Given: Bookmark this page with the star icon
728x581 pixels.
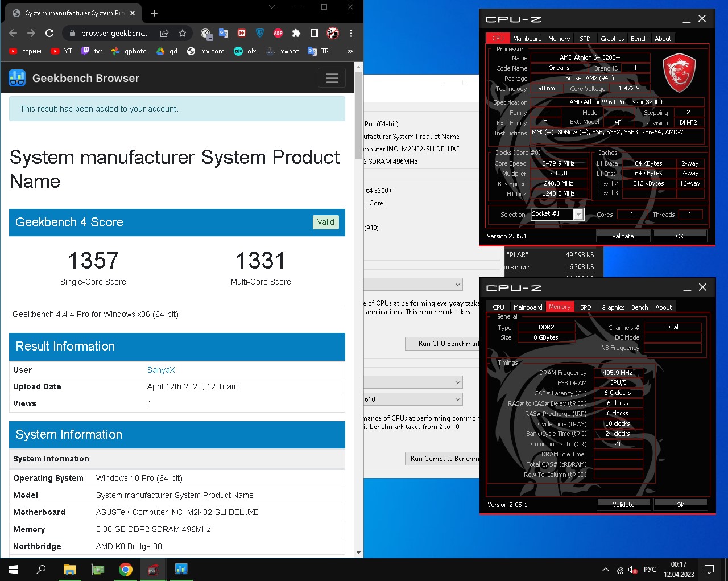Looking at the screenshot, I should [x=183, y=33].
